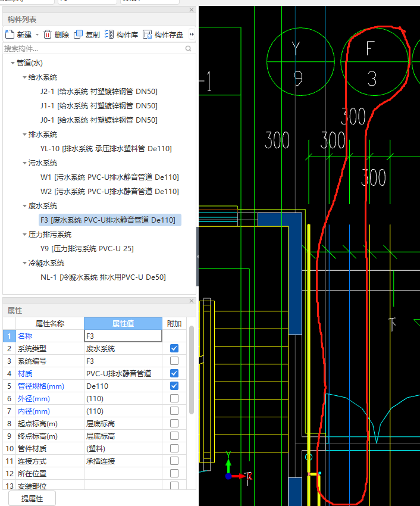Check 附加 checkbox for 所在位置
420x506 pixels.
click(x=174, y=473)
